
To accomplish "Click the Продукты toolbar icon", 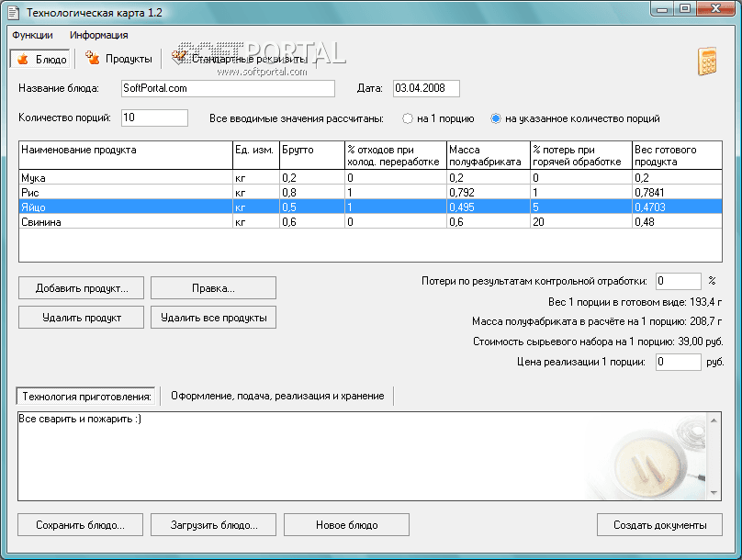I will pos(118,59).
